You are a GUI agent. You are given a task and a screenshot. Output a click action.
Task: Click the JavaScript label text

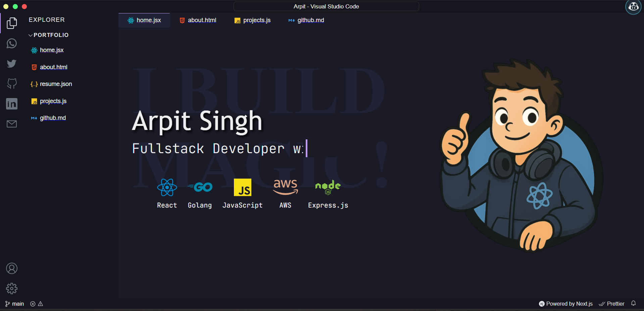(242, 205)
